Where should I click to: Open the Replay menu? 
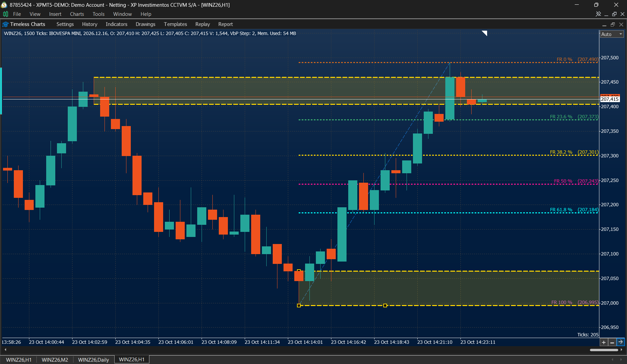203,24
